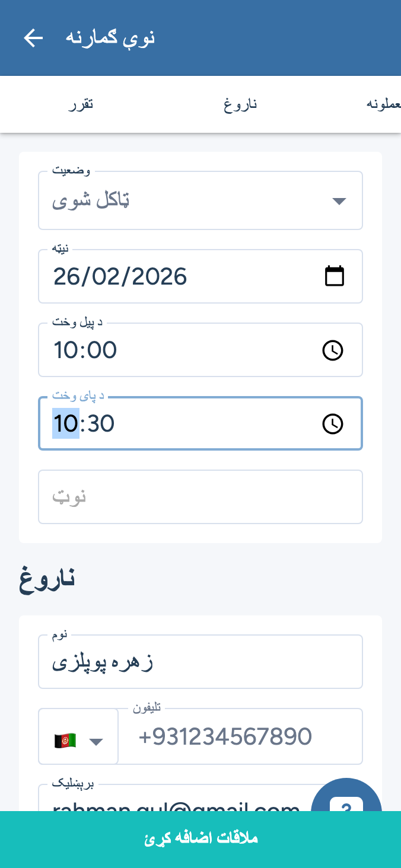Viewport: 401px width, 868px height.
Task: Tap the back arrow in header
Action: (33, 38)
